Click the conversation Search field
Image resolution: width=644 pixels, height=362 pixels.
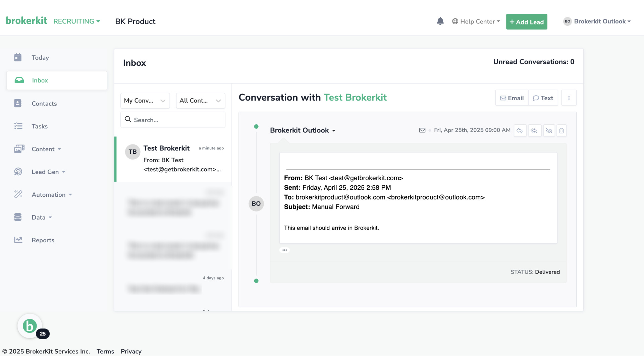point(173,120)
